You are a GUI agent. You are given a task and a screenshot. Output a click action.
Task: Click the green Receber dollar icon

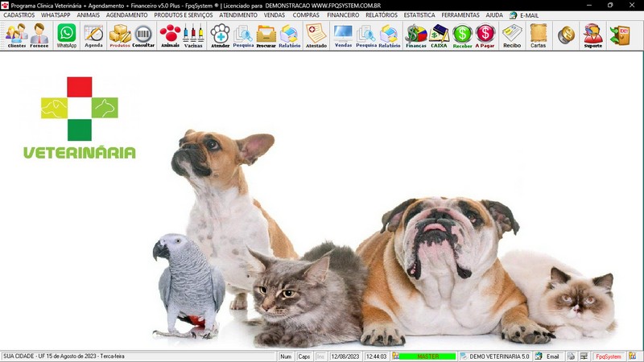click(x=462, y=35)
